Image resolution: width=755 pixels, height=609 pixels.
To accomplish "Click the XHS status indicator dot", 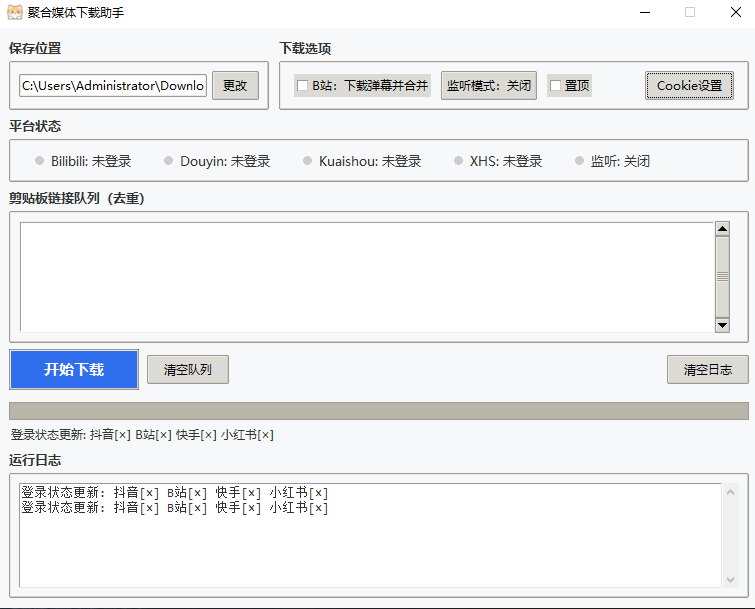I will pos(458,161).
